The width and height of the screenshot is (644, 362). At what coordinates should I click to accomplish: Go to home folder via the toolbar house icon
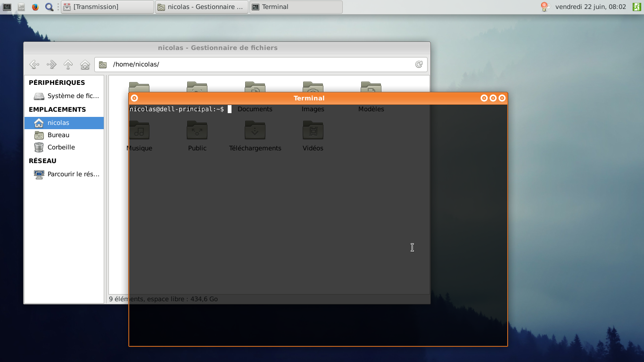coord(85,65)
